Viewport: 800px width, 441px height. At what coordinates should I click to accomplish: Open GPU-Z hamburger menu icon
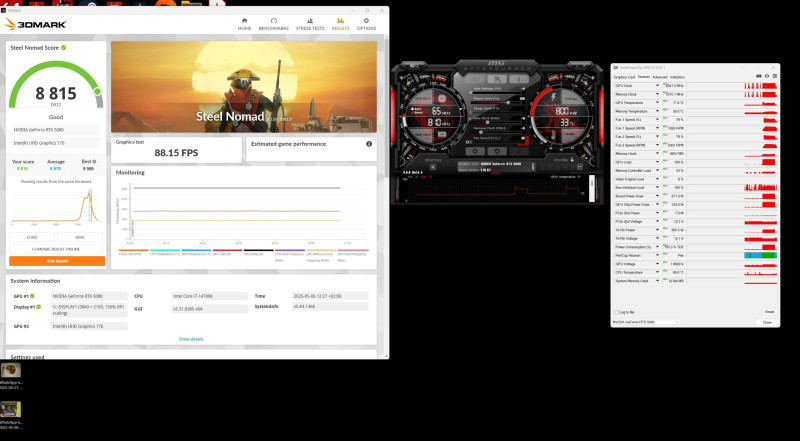774,76
